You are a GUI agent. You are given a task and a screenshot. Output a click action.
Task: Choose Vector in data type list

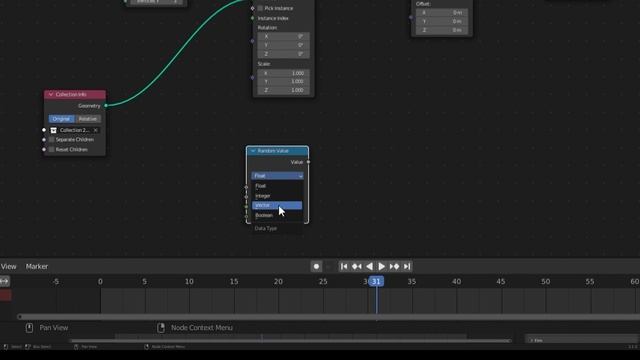click(277, 205)
